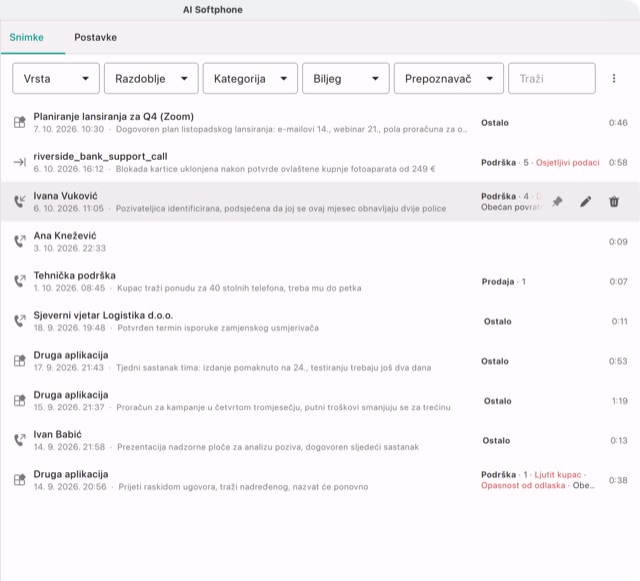Click summary Tjedni sastanak tima izdanje pomaknuto
640x581 pixels.
point(273,368)
